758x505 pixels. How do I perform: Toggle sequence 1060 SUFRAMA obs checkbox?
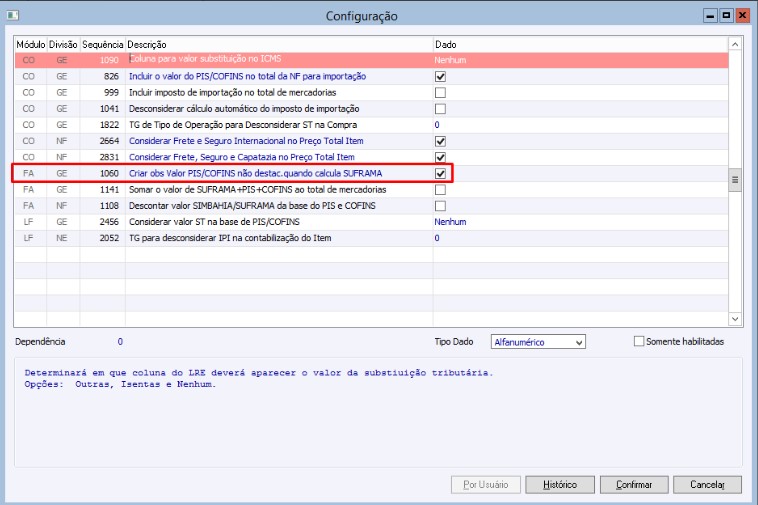click(440, 173)
